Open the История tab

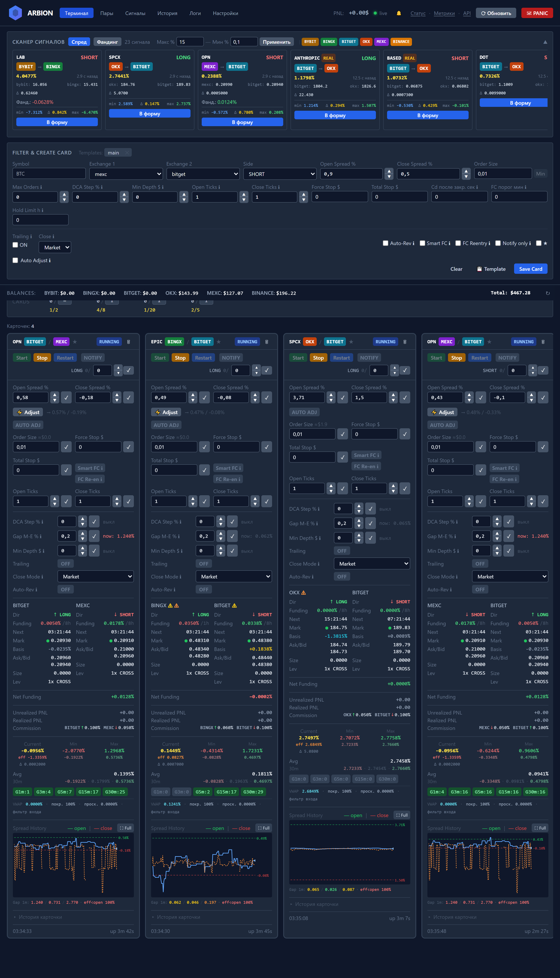click(167, 13)
